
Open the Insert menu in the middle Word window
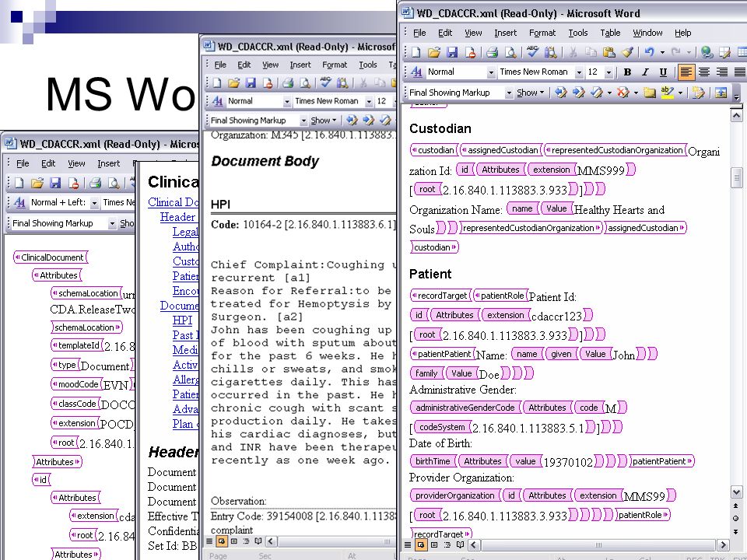[300, 65]
